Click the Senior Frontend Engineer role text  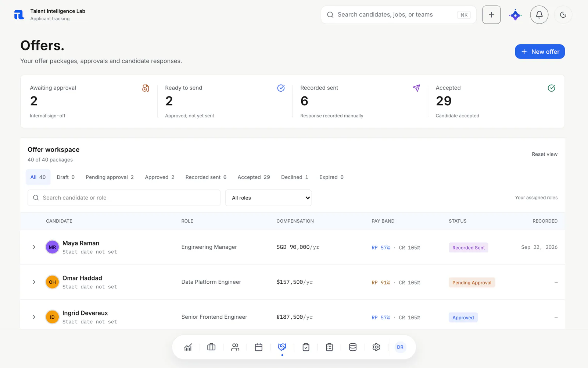214,317
